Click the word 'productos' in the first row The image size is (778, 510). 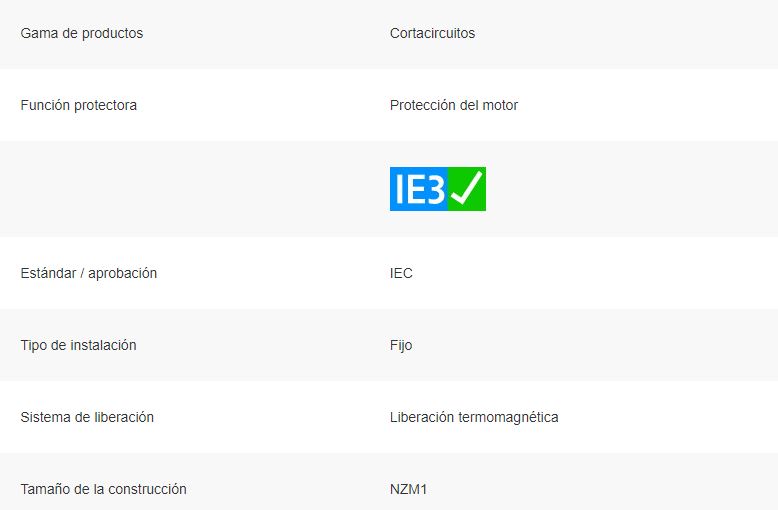113,34
